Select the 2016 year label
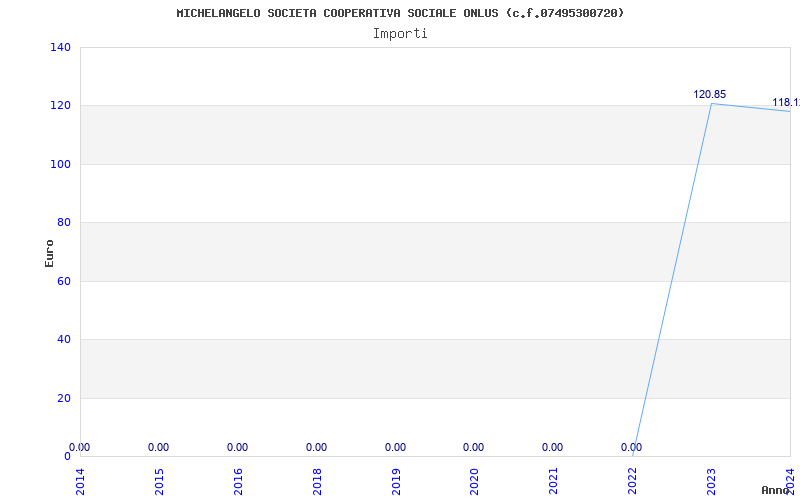 238,481
